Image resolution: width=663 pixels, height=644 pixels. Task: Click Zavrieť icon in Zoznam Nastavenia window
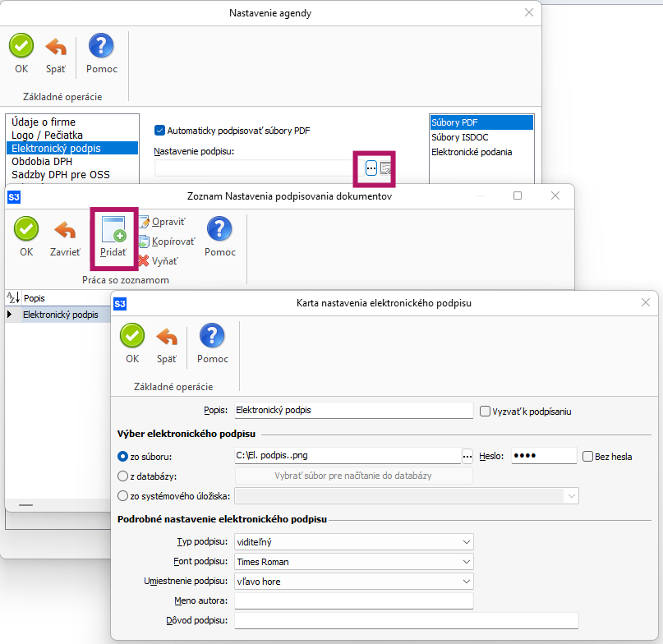(64, 230)
